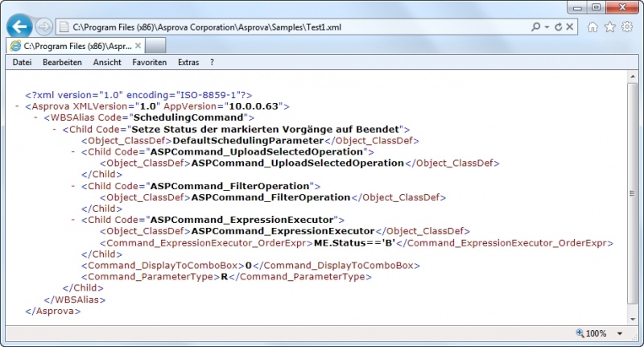The image size is (644, 347).
Task: Collapse the Asprova root XML node
Action: (18, 106)
